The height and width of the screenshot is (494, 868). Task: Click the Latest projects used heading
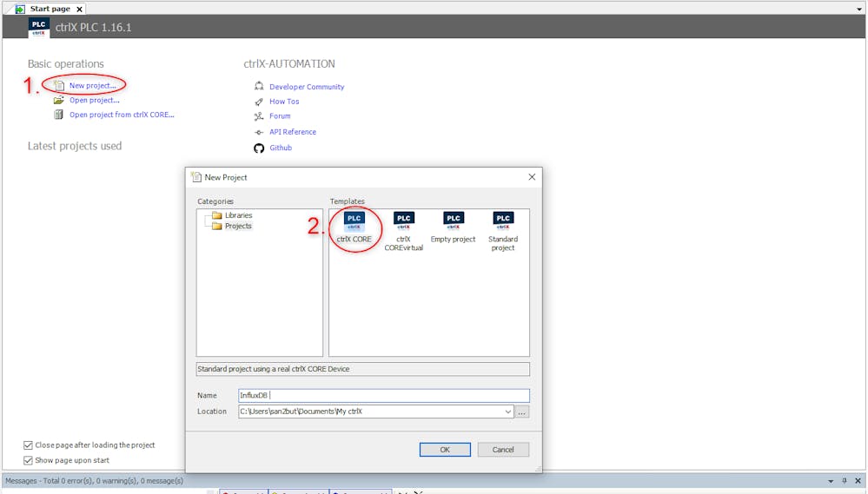(75, 146)
